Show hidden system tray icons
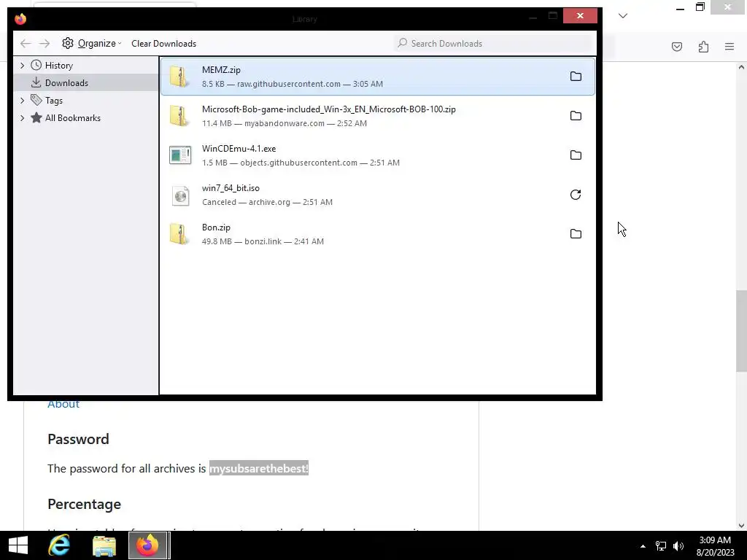 [643, 546]
